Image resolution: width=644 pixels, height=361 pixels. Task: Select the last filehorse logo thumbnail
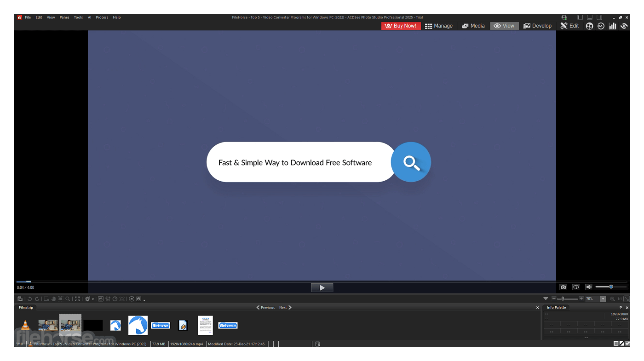click(x=228, y=325)
